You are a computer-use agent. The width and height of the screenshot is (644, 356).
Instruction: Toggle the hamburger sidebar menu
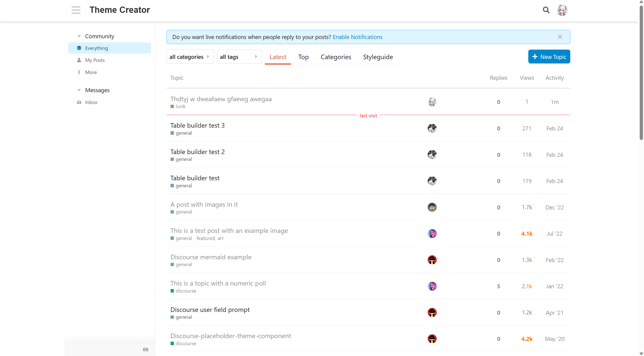click(76, 10)
